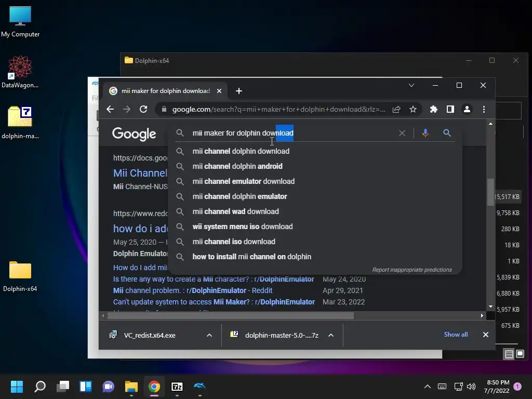Click Show all downloads
The height and width of the screenshot is (399, 532).
[x=456, y=335]
